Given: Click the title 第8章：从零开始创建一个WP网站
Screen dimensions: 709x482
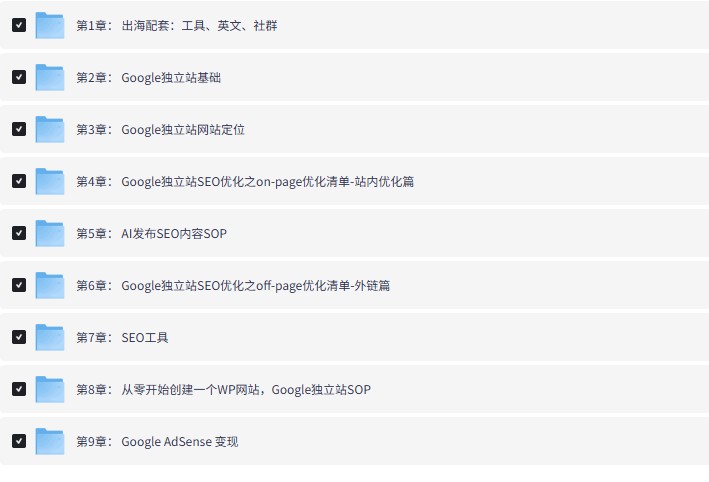Looking at the screenshot, I should point(223,389).
